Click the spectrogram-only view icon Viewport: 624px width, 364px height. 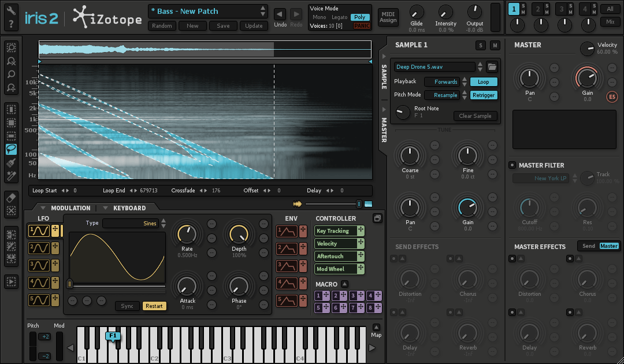(x=369, y=204)
